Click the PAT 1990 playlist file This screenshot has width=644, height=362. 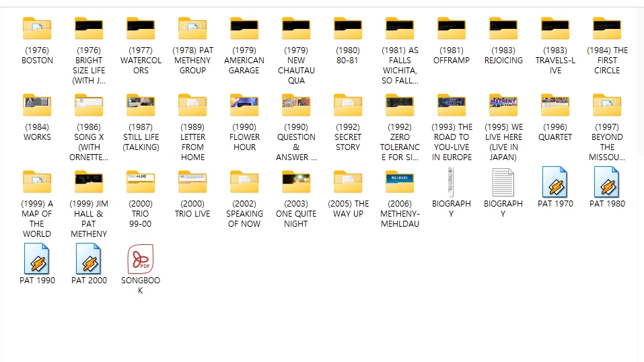tap(37, 259)
